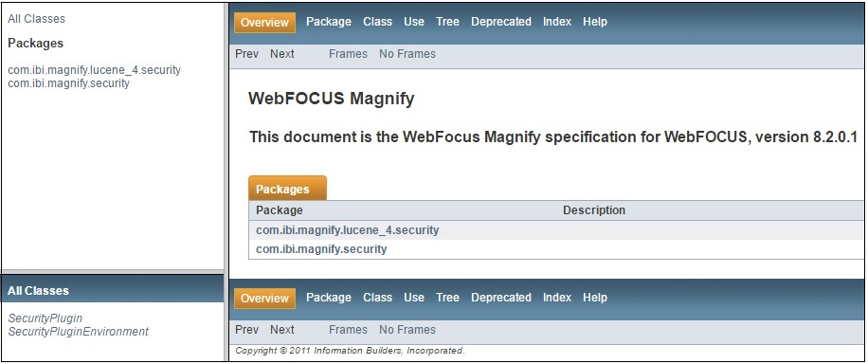Open com.ibi.magnify.lucene_4.security in left Packages list
The width and height of the screenshot is (868, 364).
[94, 70]
